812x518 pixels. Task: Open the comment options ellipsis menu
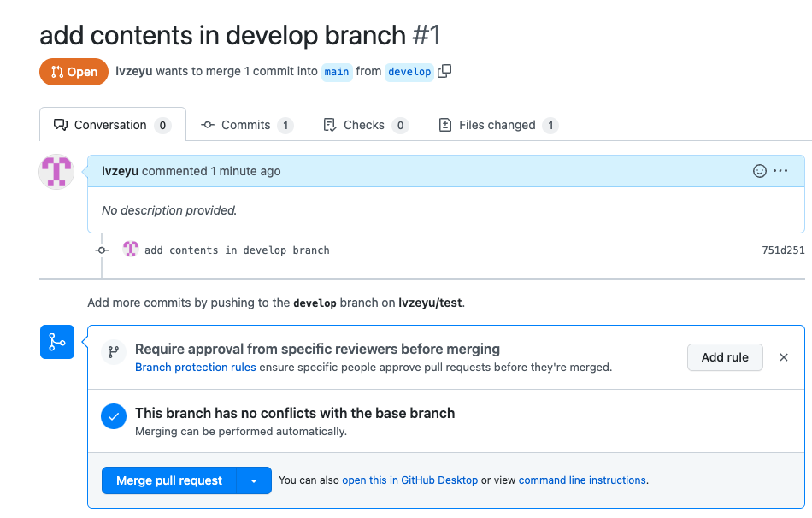click(x=780, y=171)
